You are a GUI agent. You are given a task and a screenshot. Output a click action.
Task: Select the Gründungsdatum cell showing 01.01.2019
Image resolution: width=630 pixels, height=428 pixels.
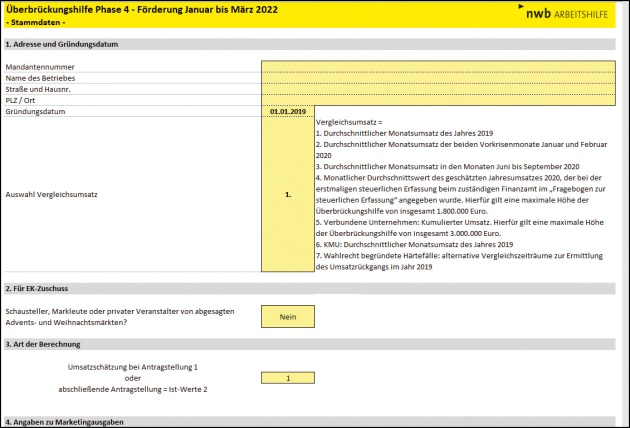pos(287,111)
